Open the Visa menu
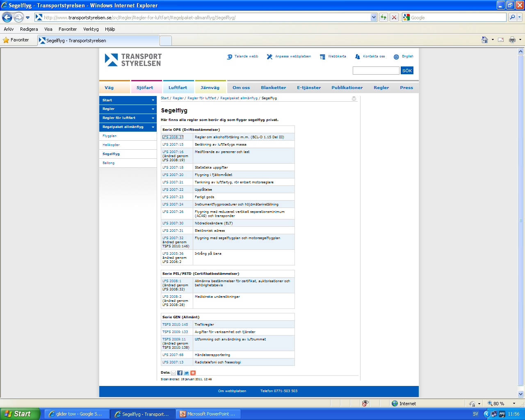 coord(48,29)
